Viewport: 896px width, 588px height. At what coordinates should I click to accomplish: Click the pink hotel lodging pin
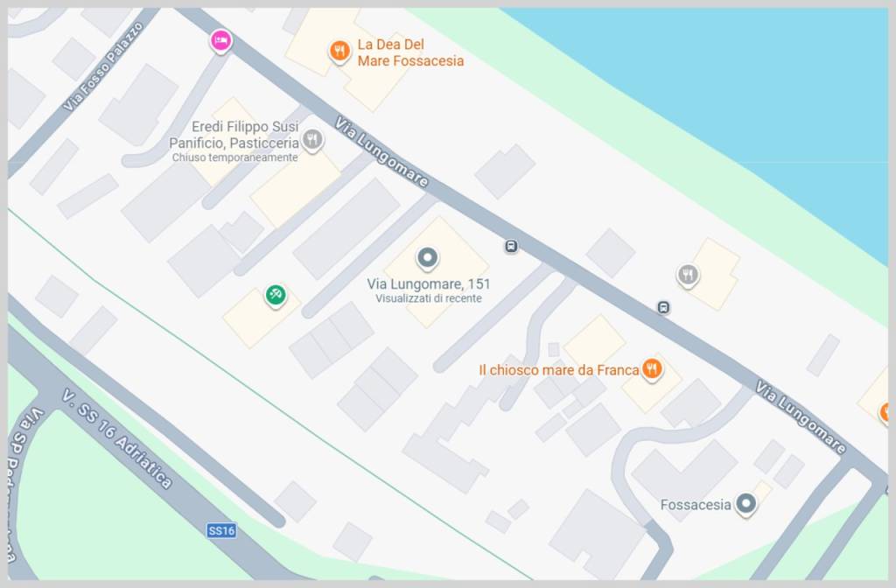pos(220,40)
